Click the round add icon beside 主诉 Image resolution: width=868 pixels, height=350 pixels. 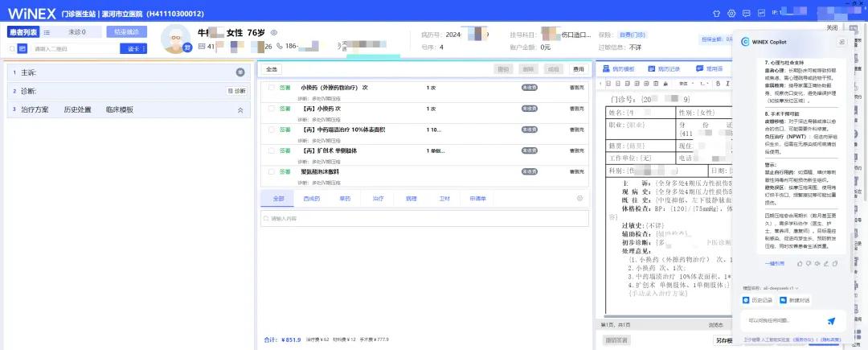[240, 72]
